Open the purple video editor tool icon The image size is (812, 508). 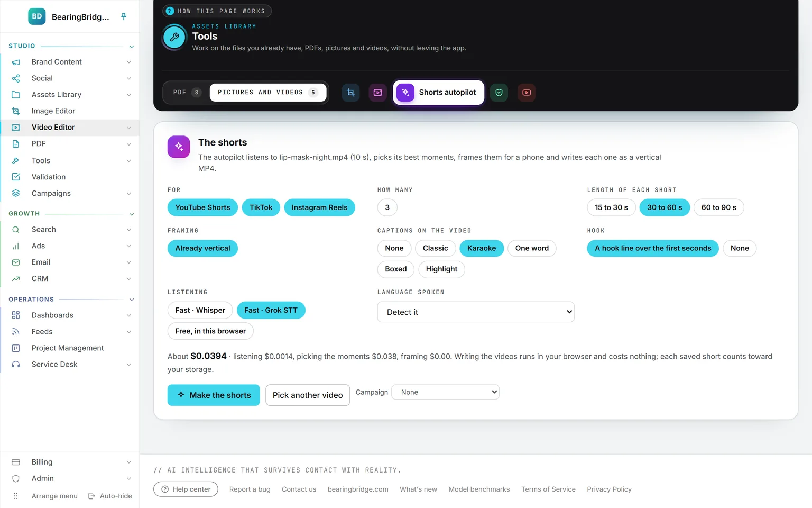[x=377, y=93]
